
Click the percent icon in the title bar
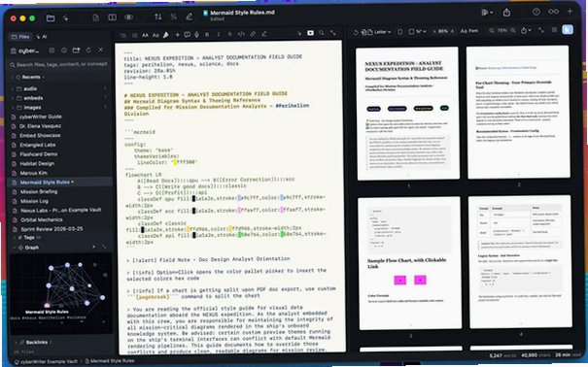tap(174, 17)
